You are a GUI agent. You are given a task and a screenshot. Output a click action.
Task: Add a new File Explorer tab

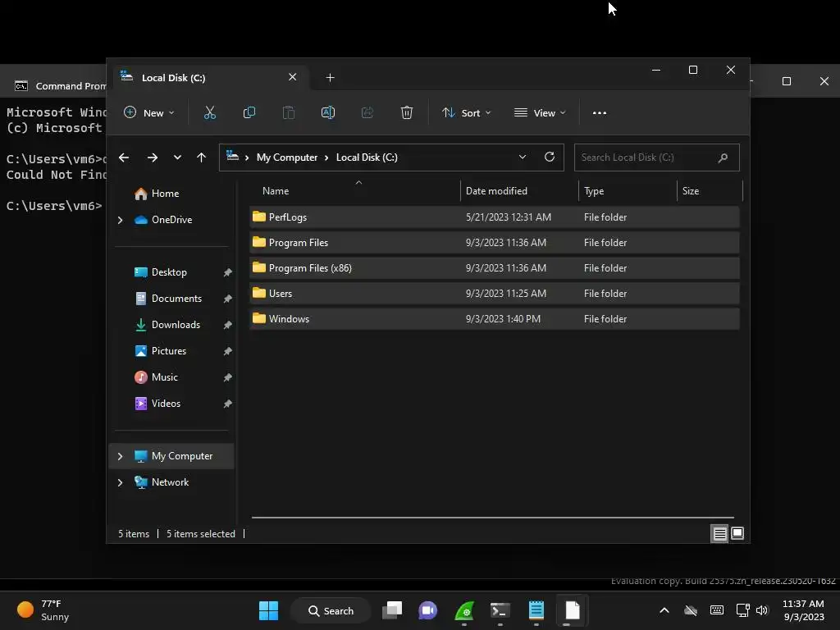click(330, 78)
